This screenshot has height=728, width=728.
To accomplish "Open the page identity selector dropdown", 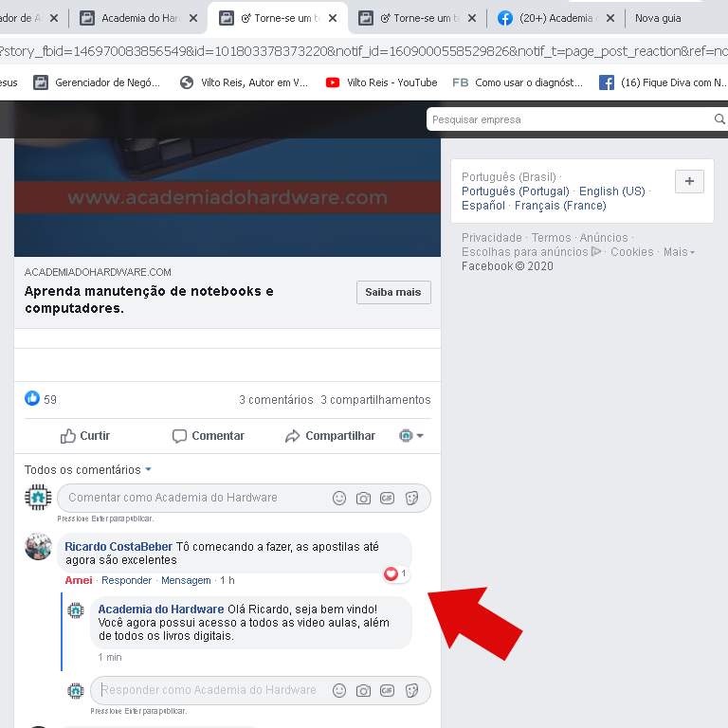I will [410, 435].
